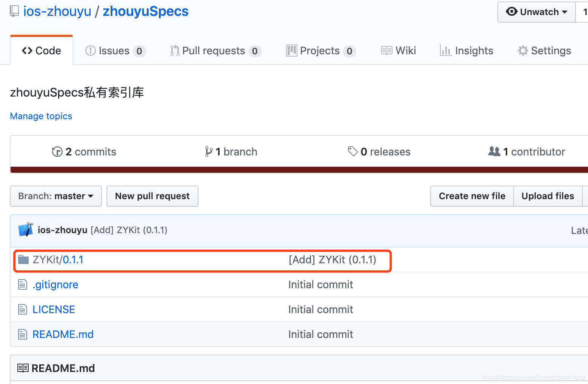Click the Pull requests count badge 0
This screenshot has height=384, width=588.
(x=255, y=51)
